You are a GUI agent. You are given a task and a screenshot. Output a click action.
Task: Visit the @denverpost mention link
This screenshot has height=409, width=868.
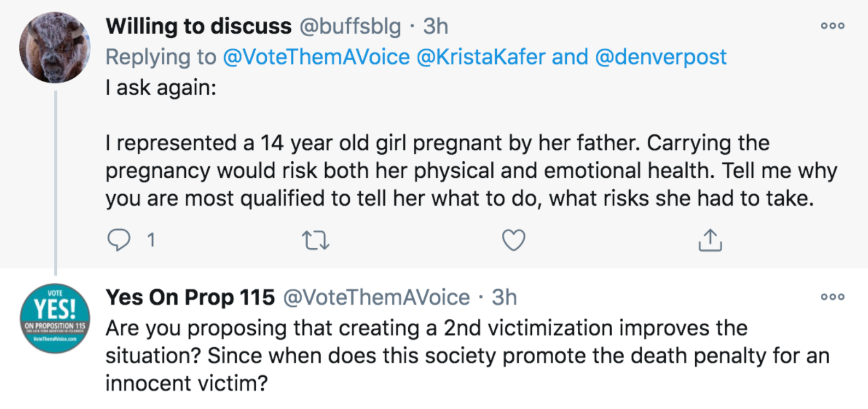660,57
